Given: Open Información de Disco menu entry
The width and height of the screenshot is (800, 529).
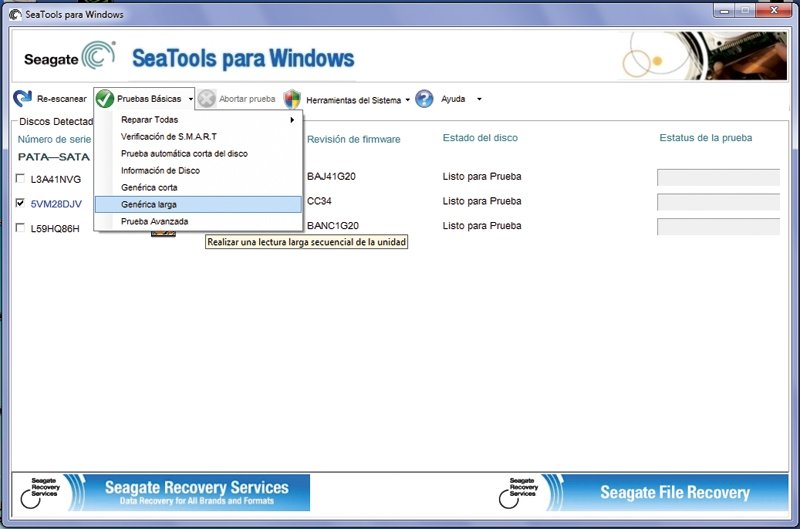Looking at the screenshot, I should (199, 170).
